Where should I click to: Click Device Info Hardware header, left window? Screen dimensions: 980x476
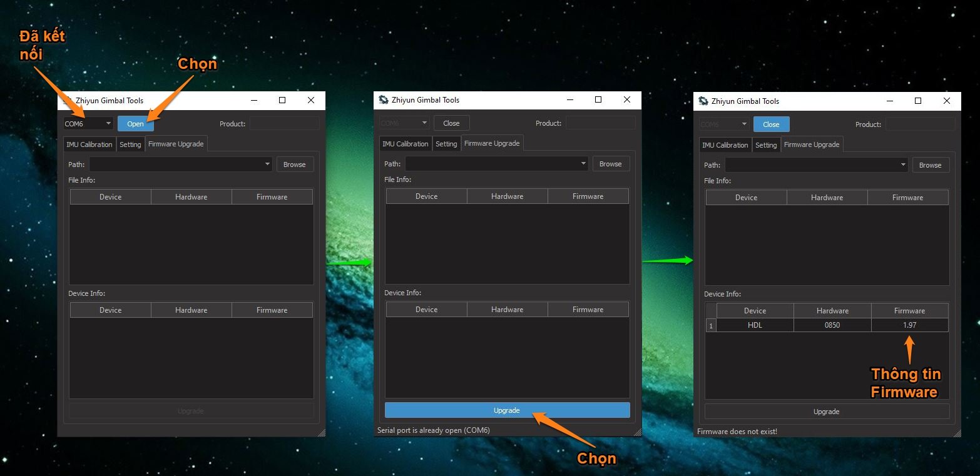tap(191, 310)
